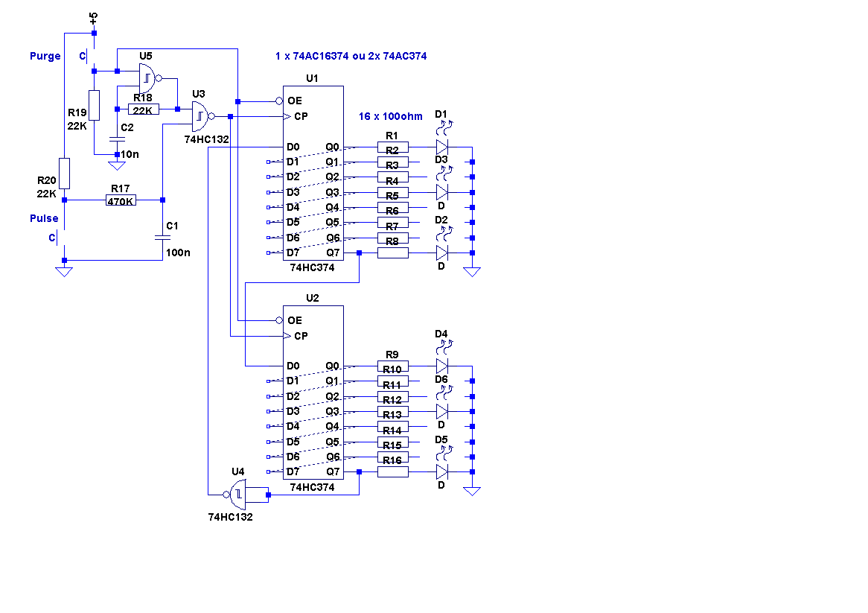Select the U5 Schmitt NAND gate symbol
Viewport: 868px width, 613px height.
[150, 78]
